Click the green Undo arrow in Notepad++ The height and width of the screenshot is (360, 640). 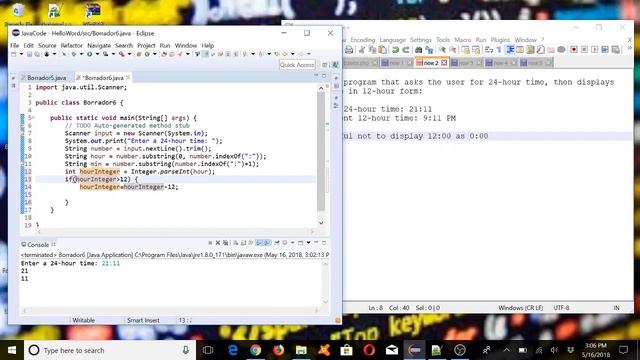tap(395, 50)
